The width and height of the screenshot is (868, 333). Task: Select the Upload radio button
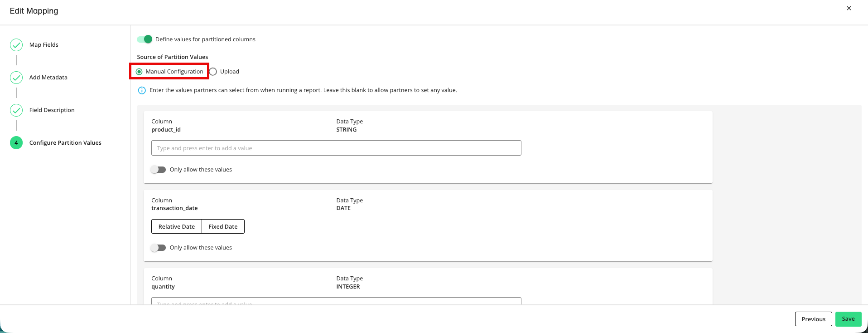[213, 72]
